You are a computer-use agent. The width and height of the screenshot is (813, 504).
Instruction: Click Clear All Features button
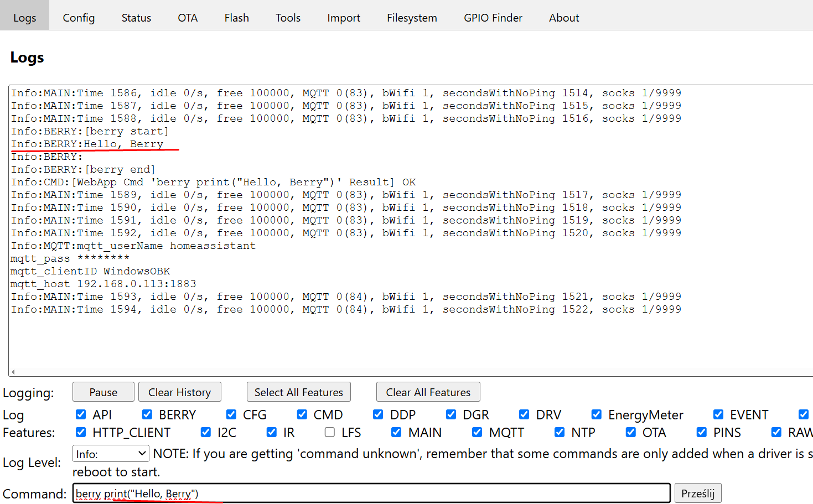(428, 392)
